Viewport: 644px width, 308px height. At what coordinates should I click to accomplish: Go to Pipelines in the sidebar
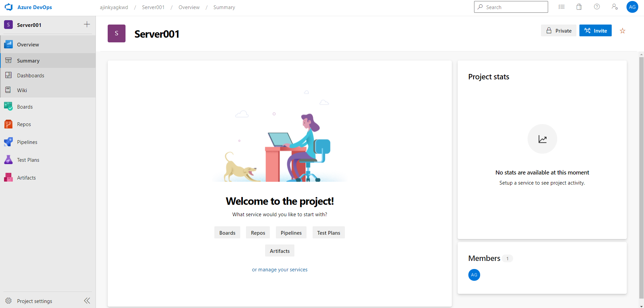(27, 142)
